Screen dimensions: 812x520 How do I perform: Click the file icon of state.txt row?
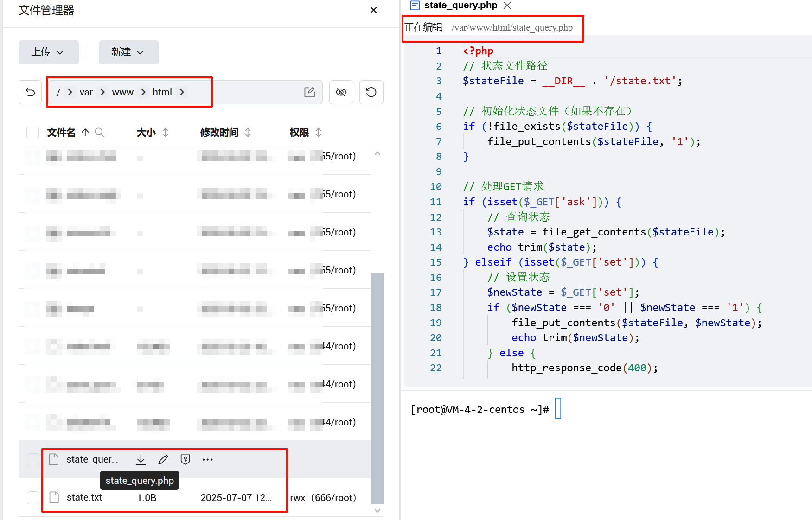(54, 497)
